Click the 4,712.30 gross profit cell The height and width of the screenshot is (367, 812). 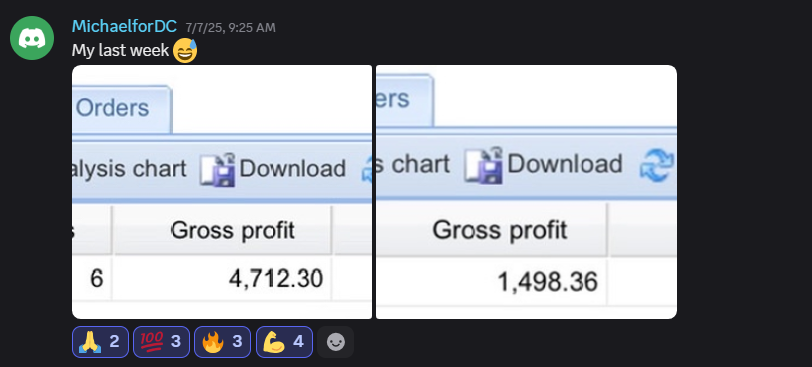click(x=222, y=279)
